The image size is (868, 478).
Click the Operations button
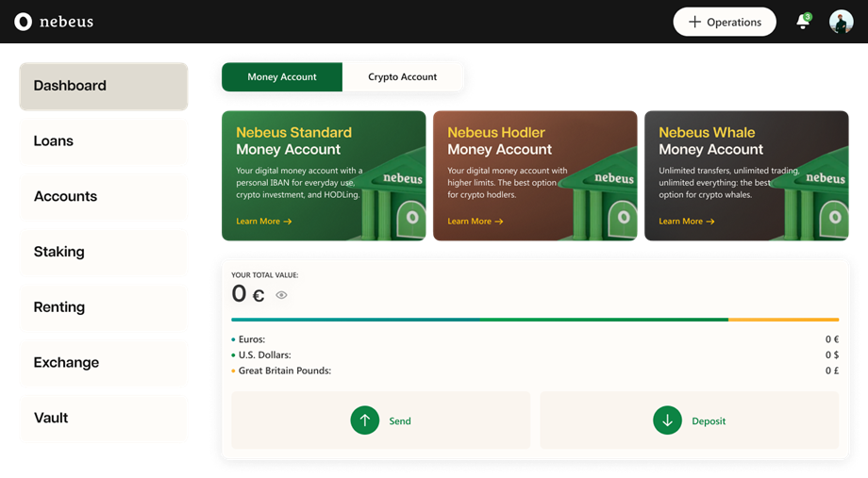[725, 22]
